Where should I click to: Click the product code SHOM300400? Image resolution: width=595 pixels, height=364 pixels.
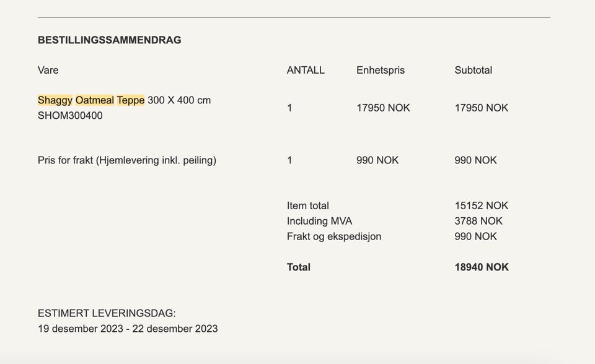click(x=70, y=116)
